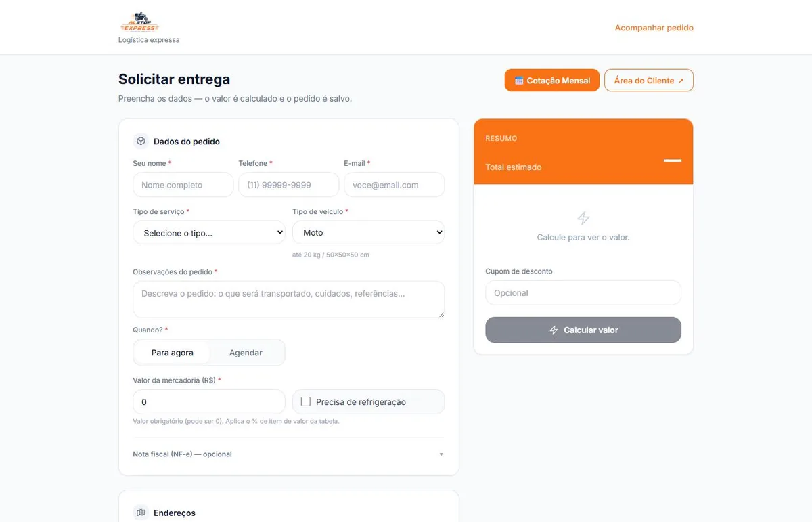Click the Cupom de desconto field

[x=583, y=293]
